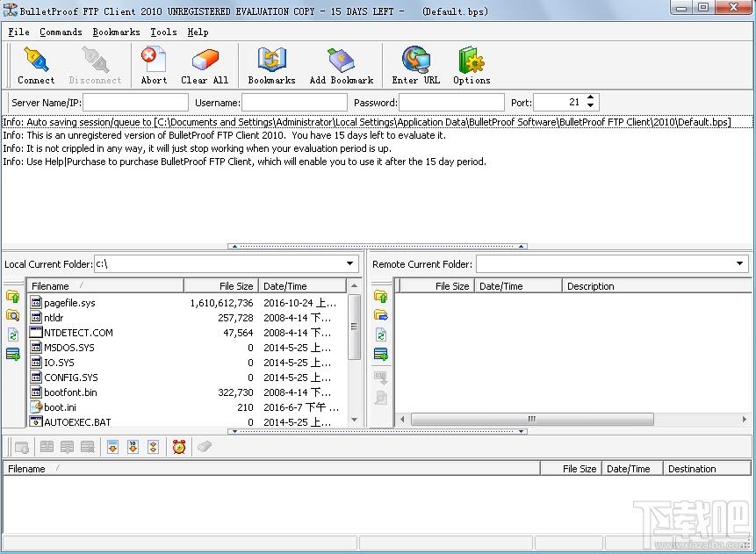
Task: Click the queue move-to-bottom double-arrow icon
Action: click(x=154, y=447)
